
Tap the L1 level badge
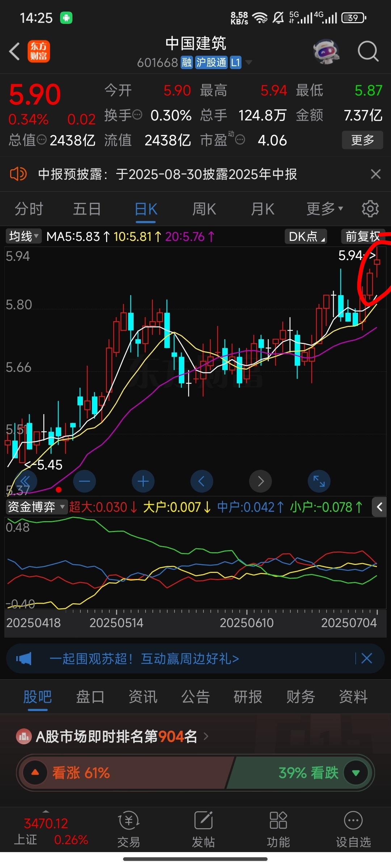point(236,63)
